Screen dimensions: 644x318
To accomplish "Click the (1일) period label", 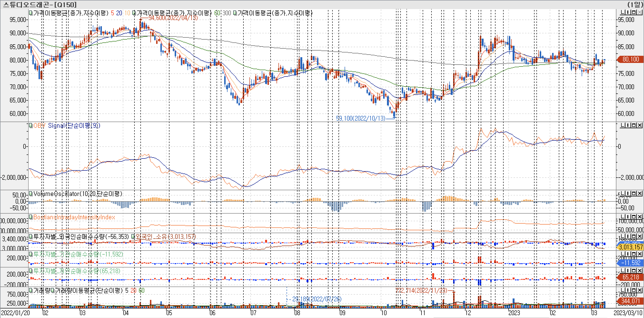I will [x=635, y=5].
